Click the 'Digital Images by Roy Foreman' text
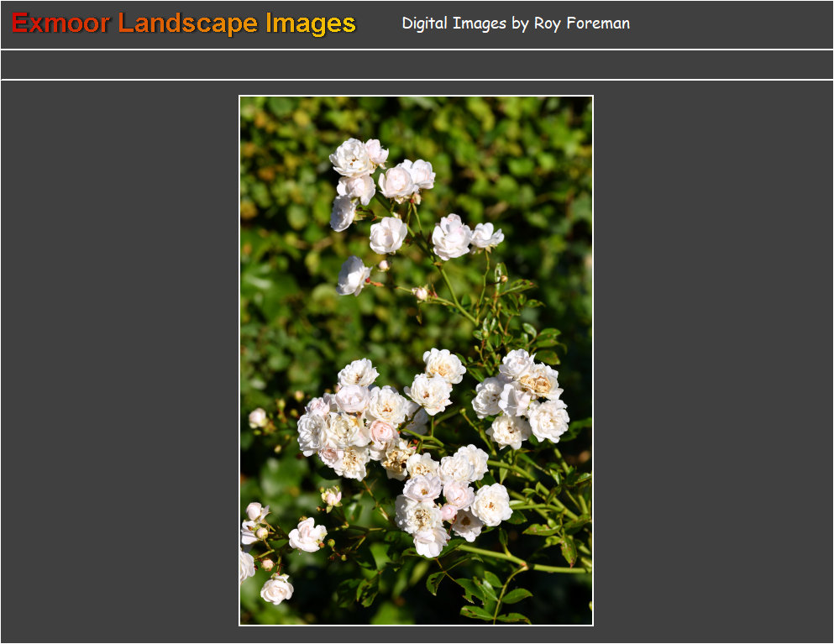This screenshot has width=834, height=644. (x=515, y=24)
